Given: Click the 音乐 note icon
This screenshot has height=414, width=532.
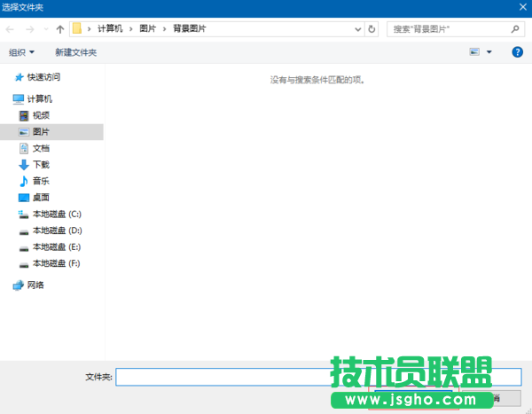Looking at the screenshot, I should tap(24, 181).
